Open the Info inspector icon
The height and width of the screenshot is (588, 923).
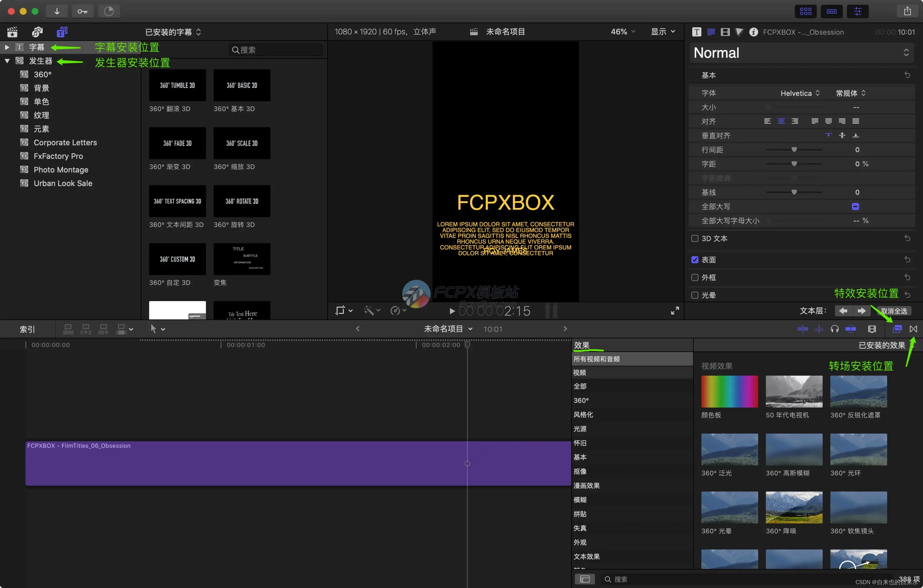click(x=753, y=32)
